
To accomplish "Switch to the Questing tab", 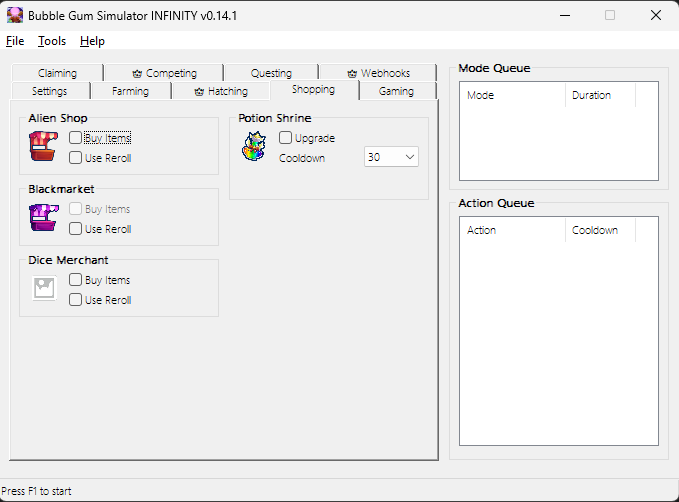I will tap(272, 73).
